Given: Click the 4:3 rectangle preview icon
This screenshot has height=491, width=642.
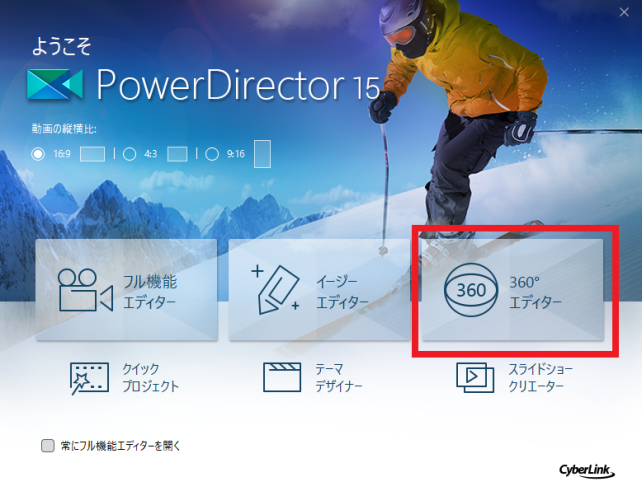Looking at the screenshot, I should click(177, 154).
